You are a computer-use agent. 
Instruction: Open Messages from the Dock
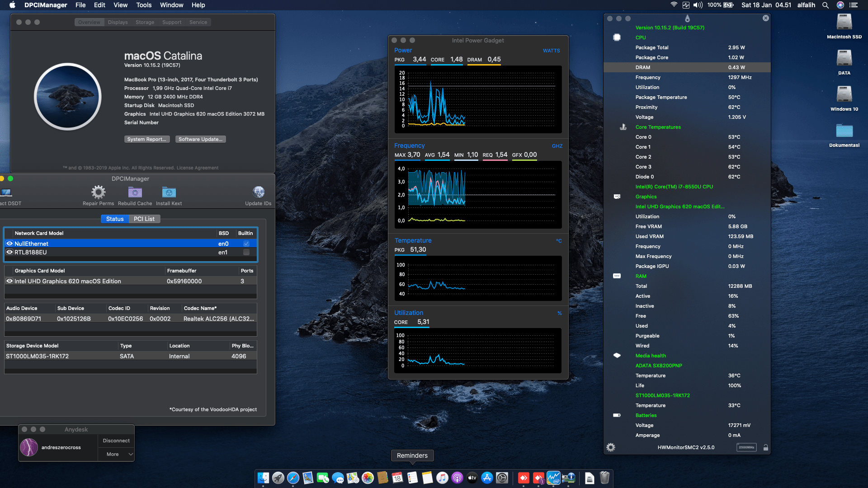[338, 478]
